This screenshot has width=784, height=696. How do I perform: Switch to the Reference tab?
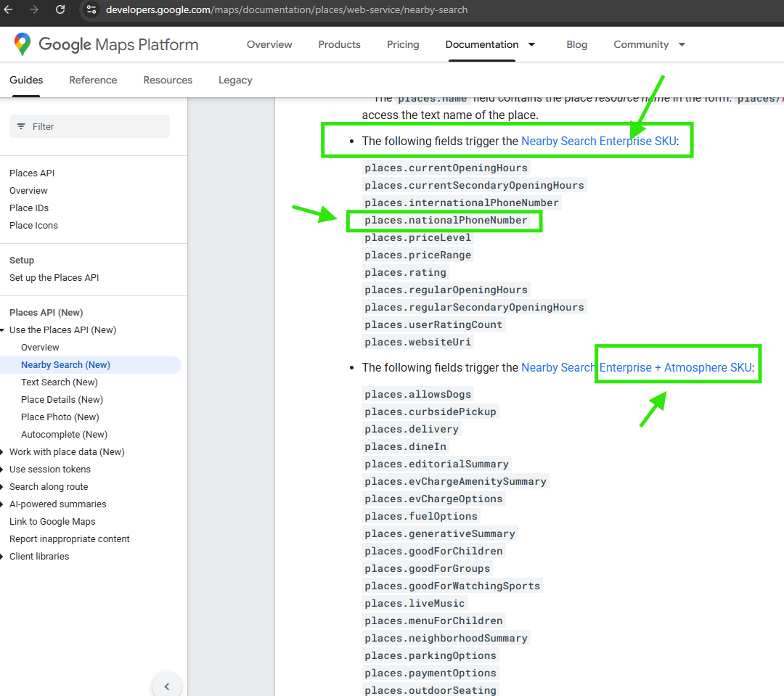(93, 80)
